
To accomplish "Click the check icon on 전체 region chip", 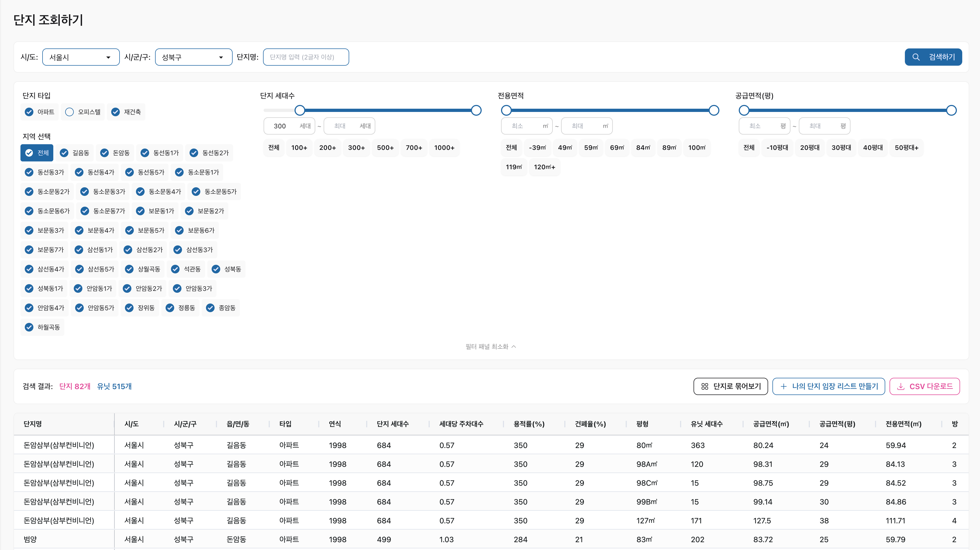I will (29, 153).
